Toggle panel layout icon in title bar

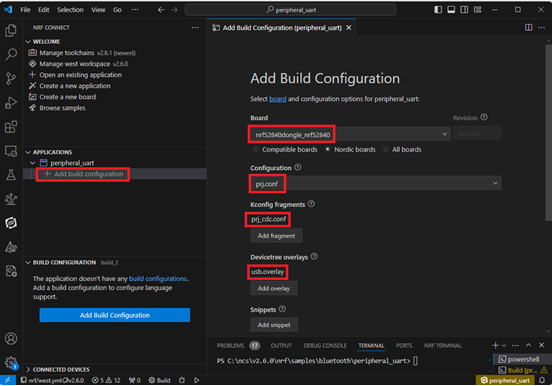(x=451, y=10)
